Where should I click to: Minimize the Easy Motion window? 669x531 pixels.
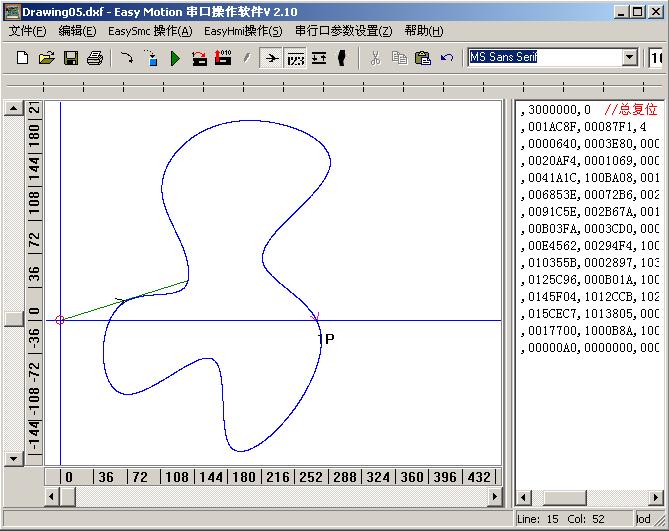pos(622,12)
